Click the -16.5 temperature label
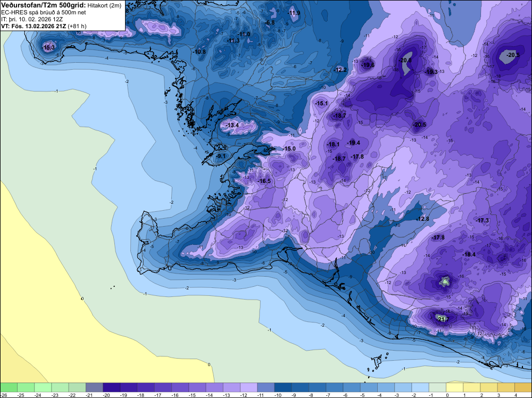Viewport: 532px width, 398px height. (264, 181)
